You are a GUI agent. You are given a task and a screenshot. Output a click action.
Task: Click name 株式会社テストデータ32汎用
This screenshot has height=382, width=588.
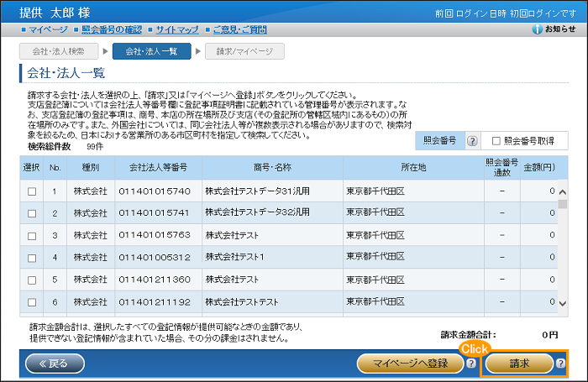coord(257,212)
